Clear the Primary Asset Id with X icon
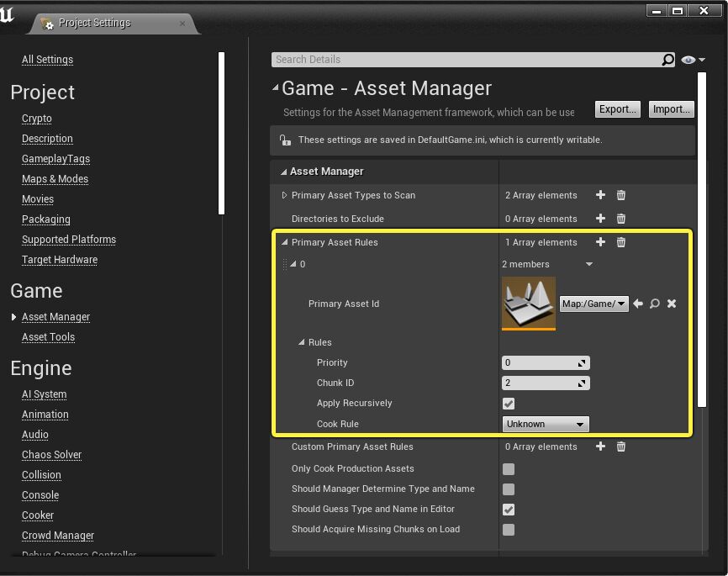The image size is (728, 576). pyautogui.click(x=672, y=304)
